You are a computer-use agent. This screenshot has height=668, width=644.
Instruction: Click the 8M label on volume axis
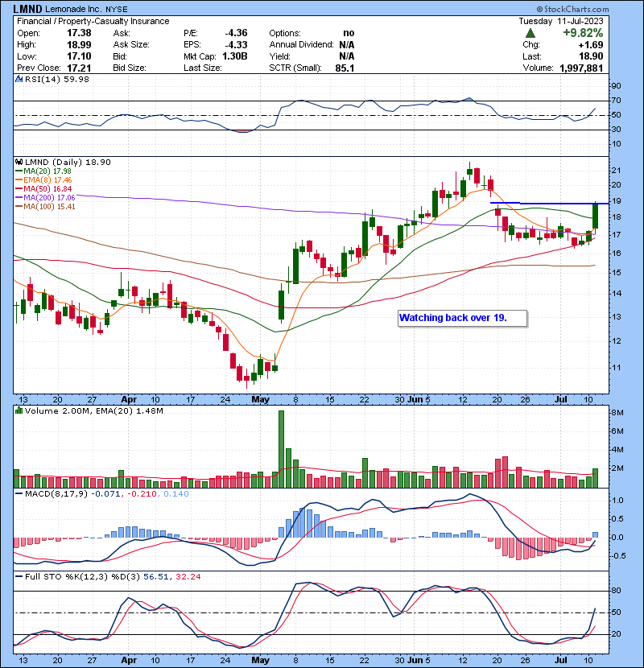pos(617,412)
